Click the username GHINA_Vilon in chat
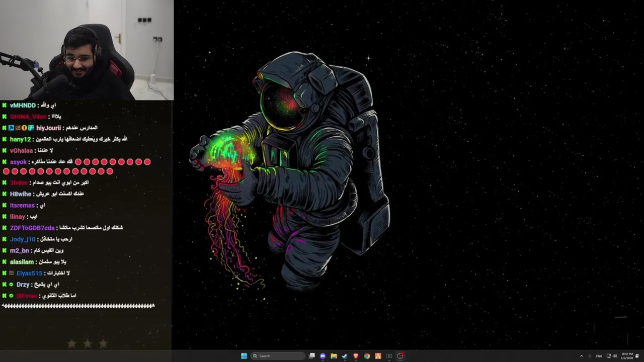Screen dimensions: 644x362 [x=28, y=117]
